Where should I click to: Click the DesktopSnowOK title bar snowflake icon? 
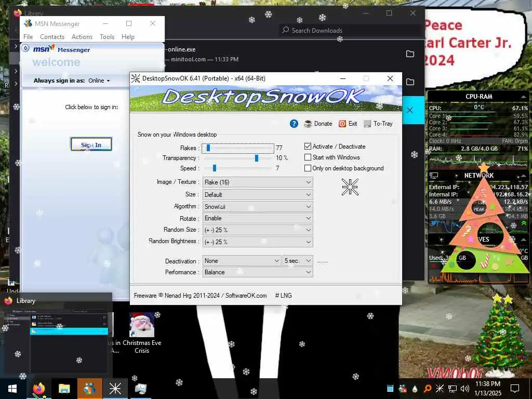[136, 78]
